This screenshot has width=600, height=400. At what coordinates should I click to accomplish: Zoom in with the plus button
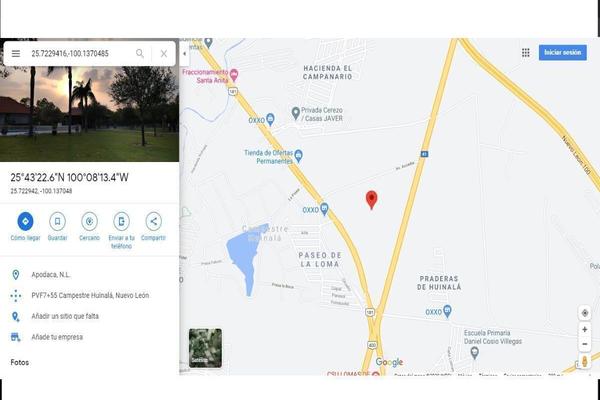point(585,329)
